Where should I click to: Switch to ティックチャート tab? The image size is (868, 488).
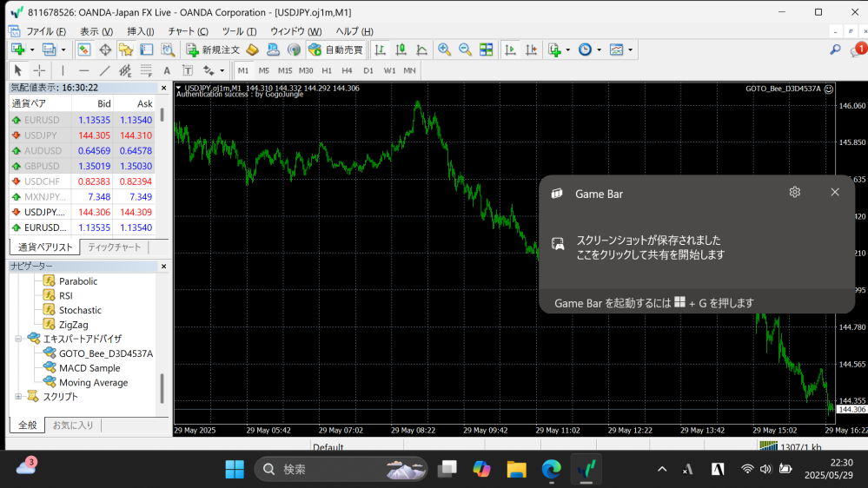114,247
